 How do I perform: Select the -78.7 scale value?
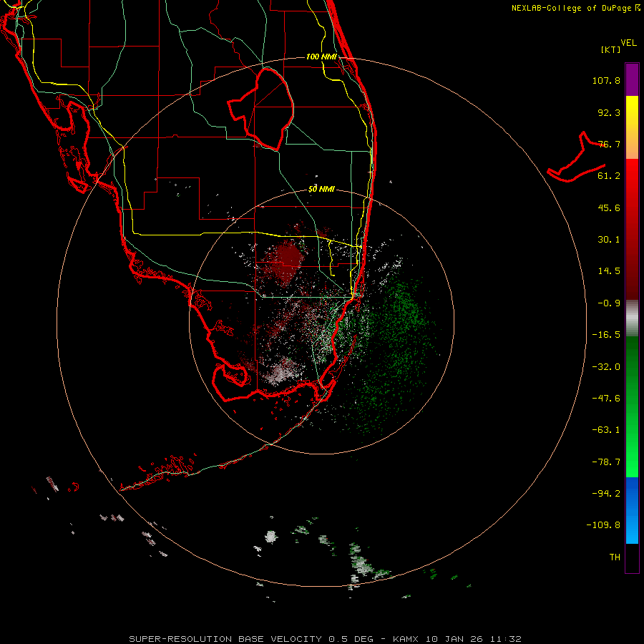[606, 462]
